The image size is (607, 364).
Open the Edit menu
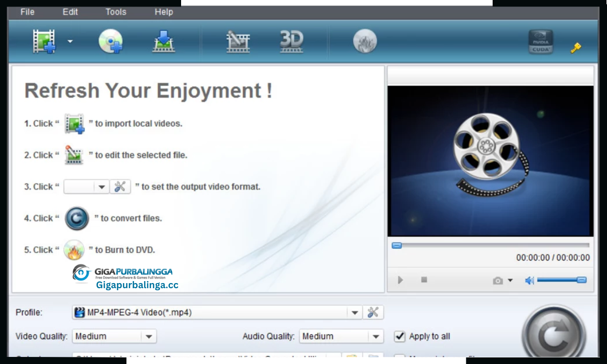click(70, 12)
